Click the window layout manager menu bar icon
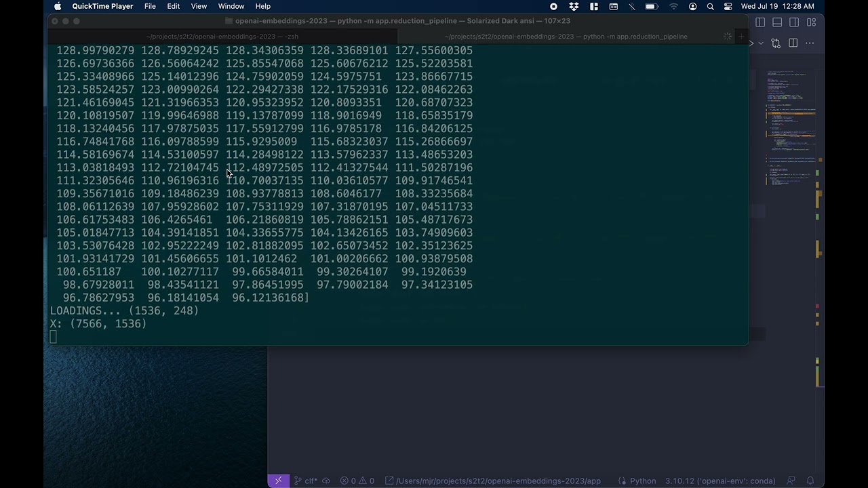868x488 pixels. coord(594,6)
